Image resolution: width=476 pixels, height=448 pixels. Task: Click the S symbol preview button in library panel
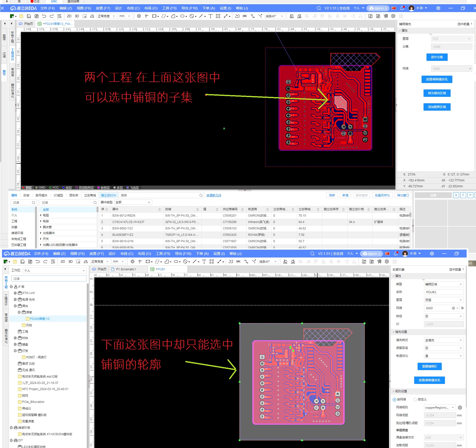[x=456, y=195]
